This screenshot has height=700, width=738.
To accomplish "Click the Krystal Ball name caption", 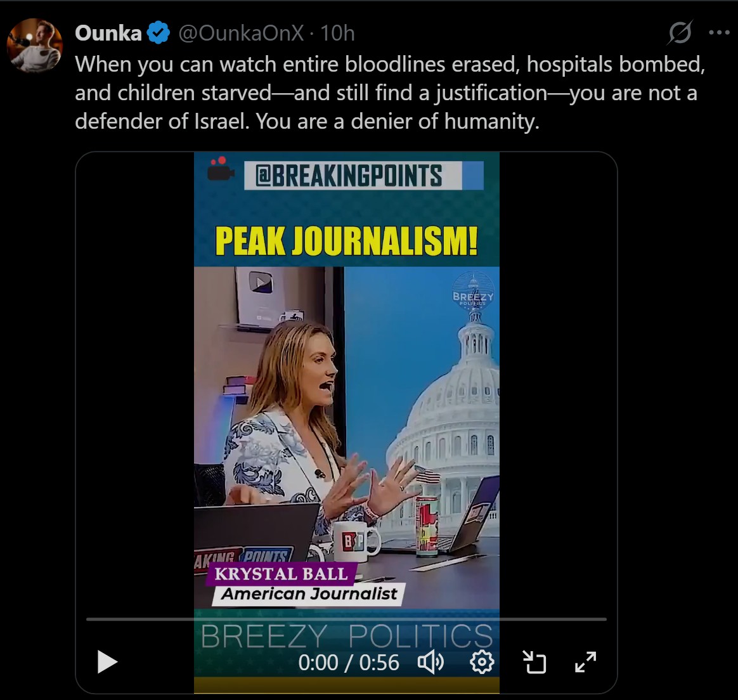I will point(281,574).
